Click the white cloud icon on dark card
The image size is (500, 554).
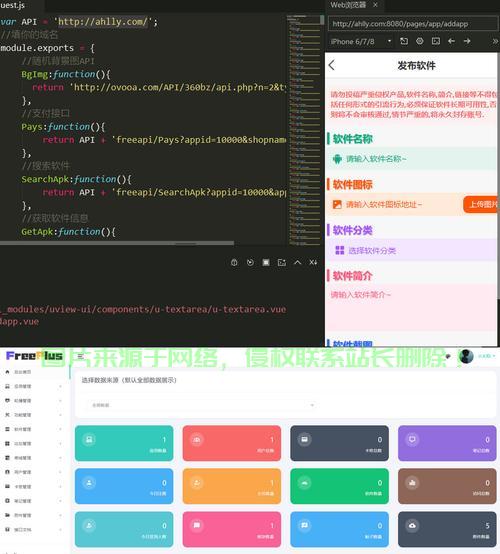tap(412, 526)
